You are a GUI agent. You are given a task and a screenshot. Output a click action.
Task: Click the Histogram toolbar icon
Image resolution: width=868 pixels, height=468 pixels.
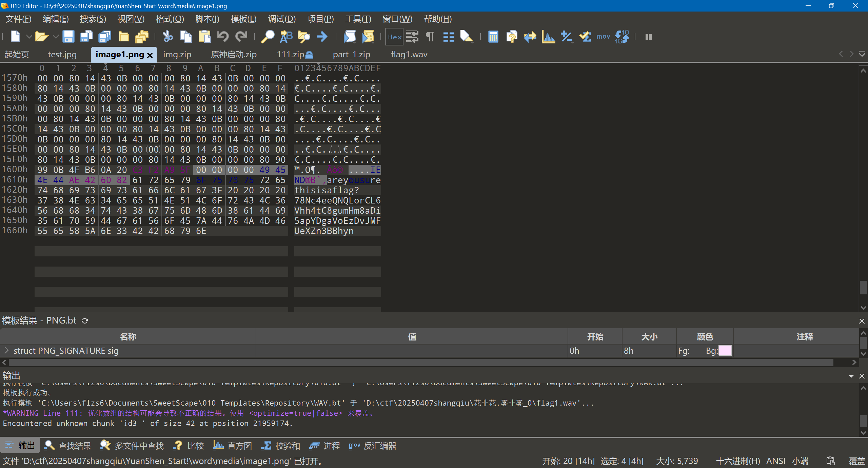[x=548, y=37]
